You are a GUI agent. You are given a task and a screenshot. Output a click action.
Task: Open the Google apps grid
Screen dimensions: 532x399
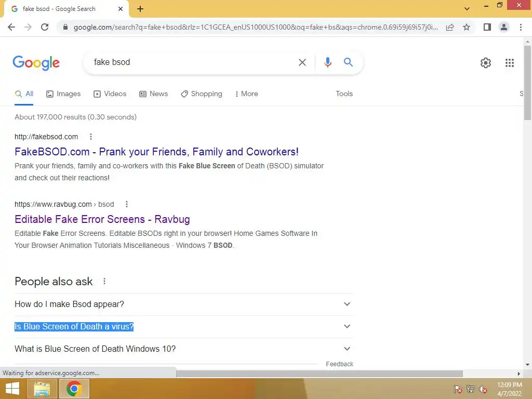click(509, 63)
